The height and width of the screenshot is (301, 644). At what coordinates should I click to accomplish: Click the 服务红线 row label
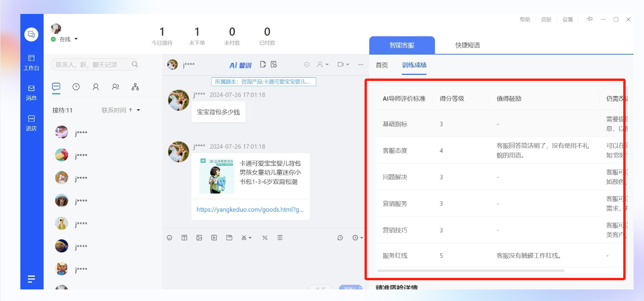pos(395,256)
